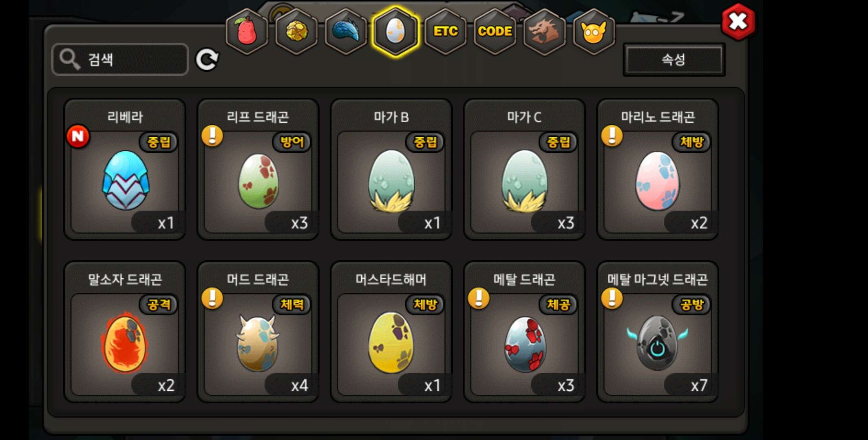Open the fruit food category tab
This screenshot has width=868, height=440.
tap(247, 31)
